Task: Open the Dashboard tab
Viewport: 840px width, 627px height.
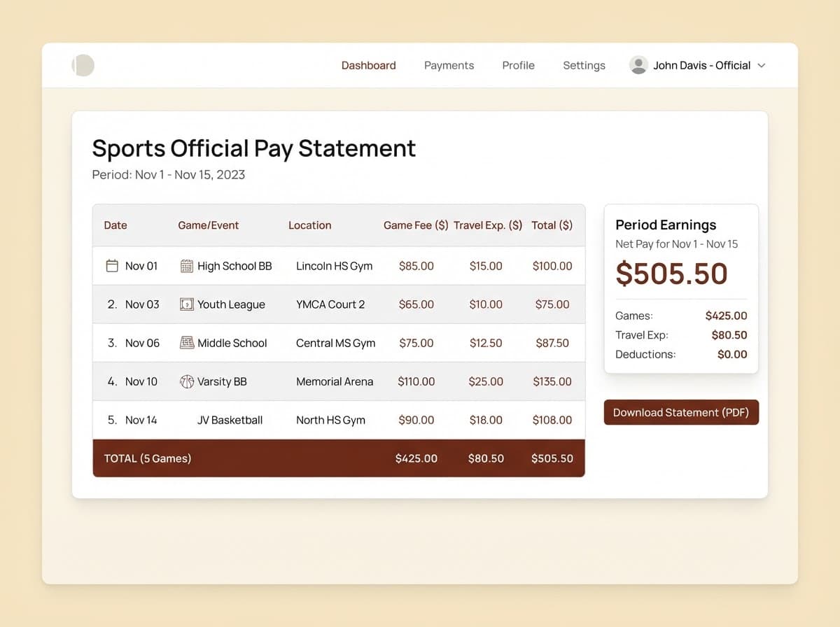Action: (x=368, y=65)
